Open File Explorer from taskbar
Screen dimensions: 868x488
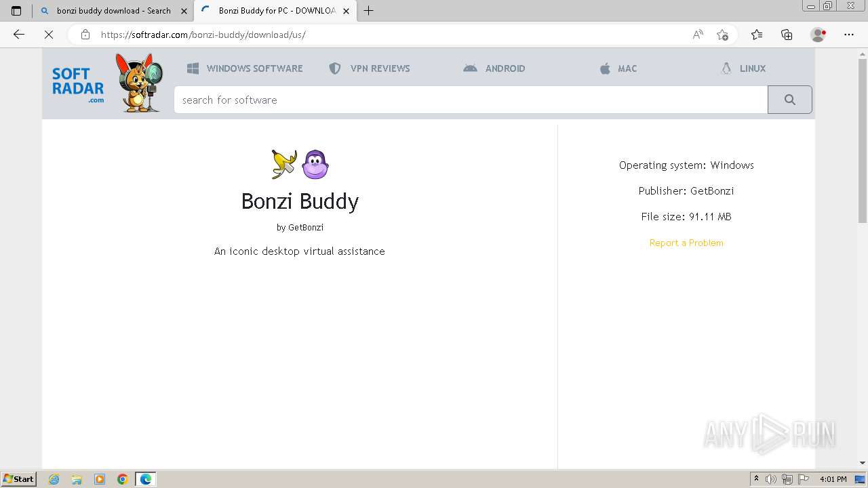point(77,479)
